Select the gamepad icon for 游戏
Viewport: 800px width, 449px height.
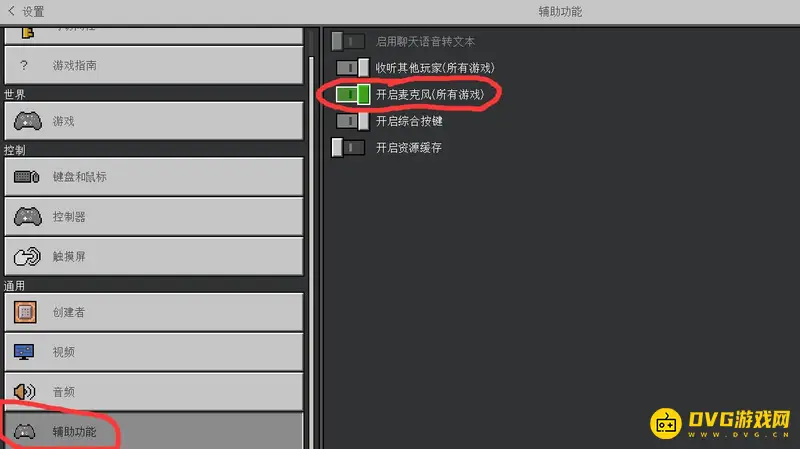(x=28, y=121)
